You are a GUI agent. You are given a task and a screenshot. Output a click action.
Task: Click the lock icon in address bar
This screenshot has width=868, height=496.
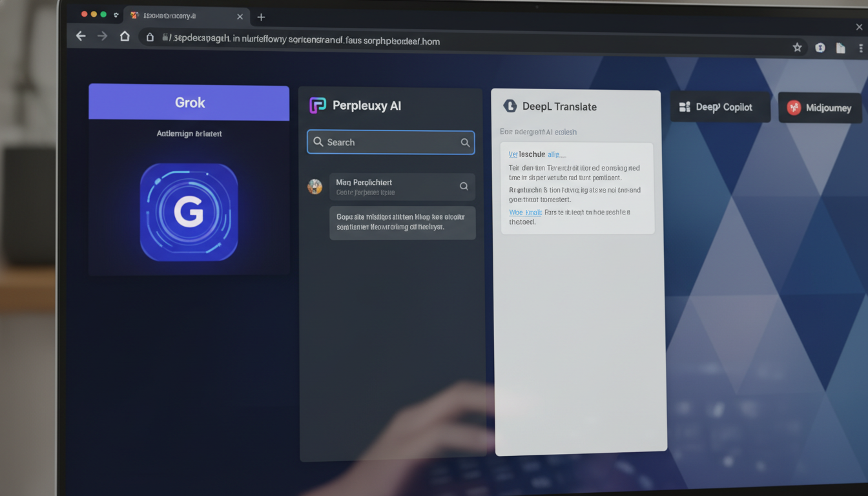click(x=150, y=37)
